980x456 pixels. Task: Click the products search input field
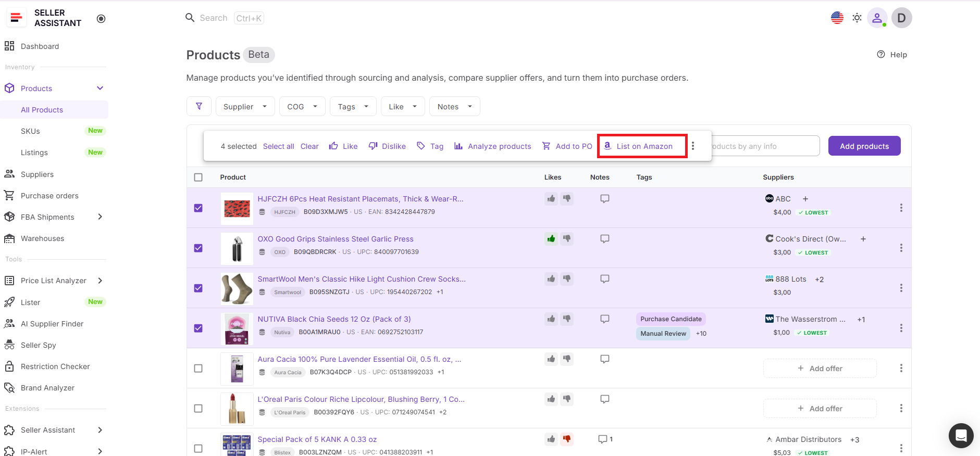(x=765, y=146)
